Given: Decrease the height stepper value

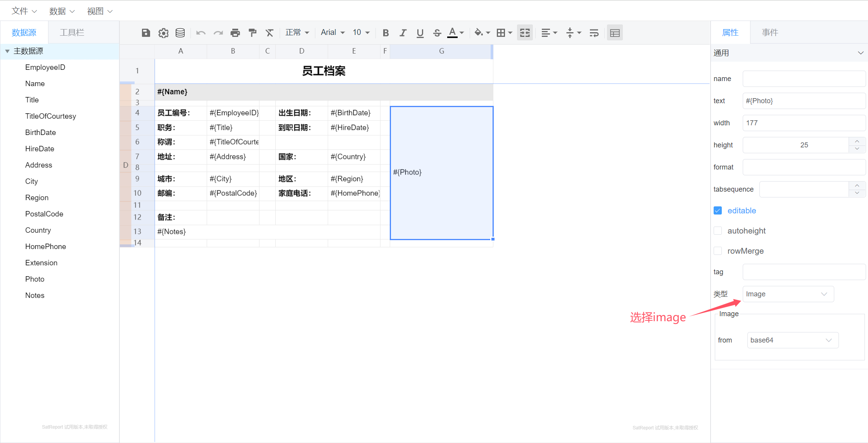Looking at the screenshot, I should 857,149.
